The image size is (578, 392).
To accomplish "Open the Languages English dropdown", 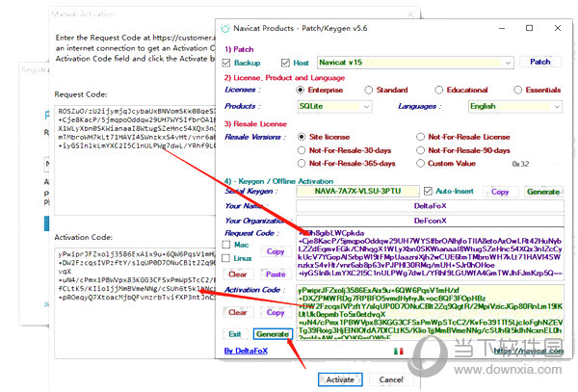I will pos(515,107).
